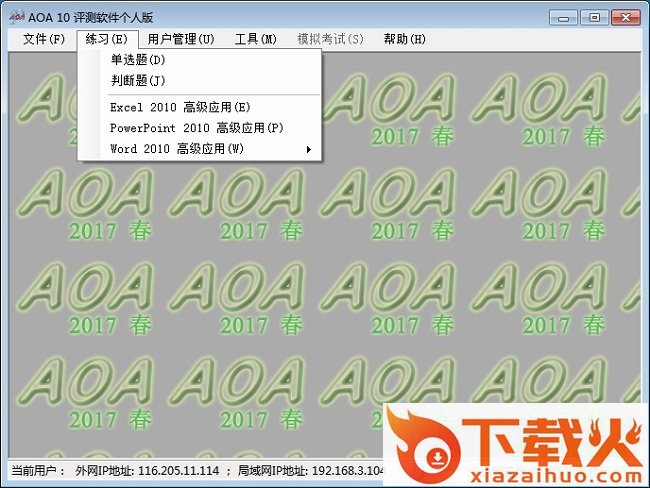Viewport: 650px width, 488px height.
Task: Select PowerPoint 2010 高级应用(P) entry
Action: tap(199, 128)
